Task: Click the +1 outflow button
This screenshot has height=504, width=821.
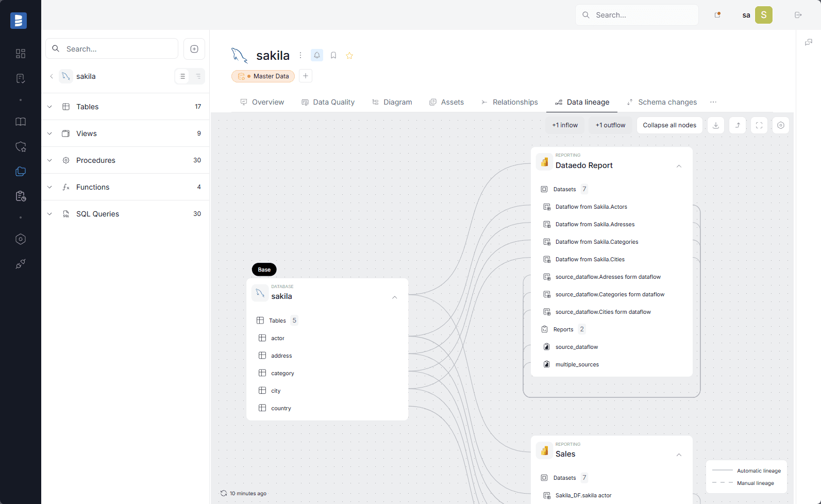Action: [610, 125]
